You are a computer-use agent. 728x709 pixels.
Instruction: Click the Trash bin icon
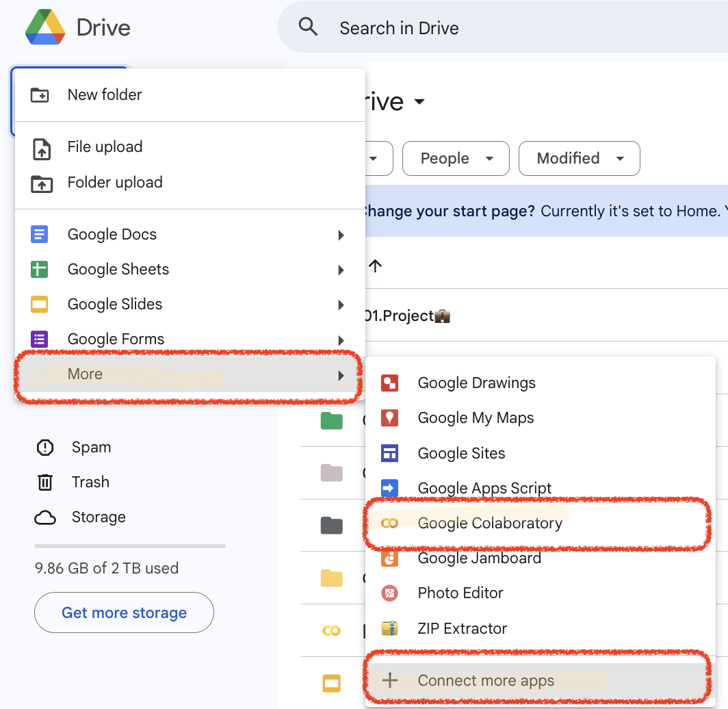(45, 482)
